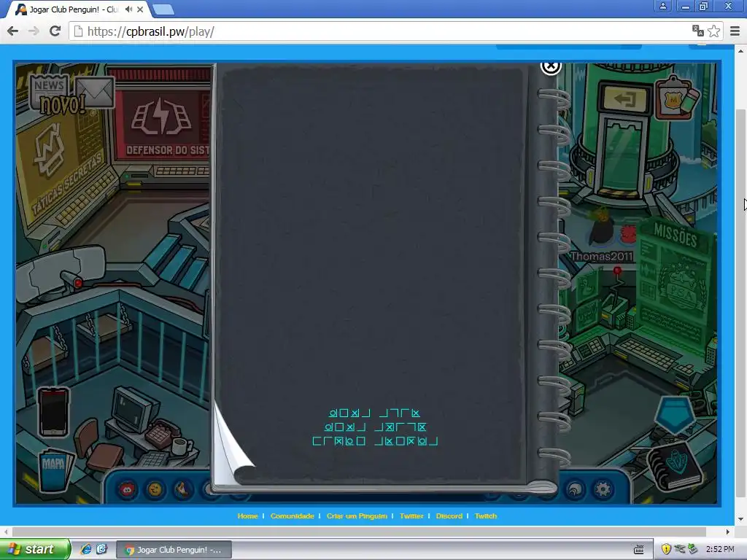Open the Windows start menu

pyautogui.click(x=35, y=549)
